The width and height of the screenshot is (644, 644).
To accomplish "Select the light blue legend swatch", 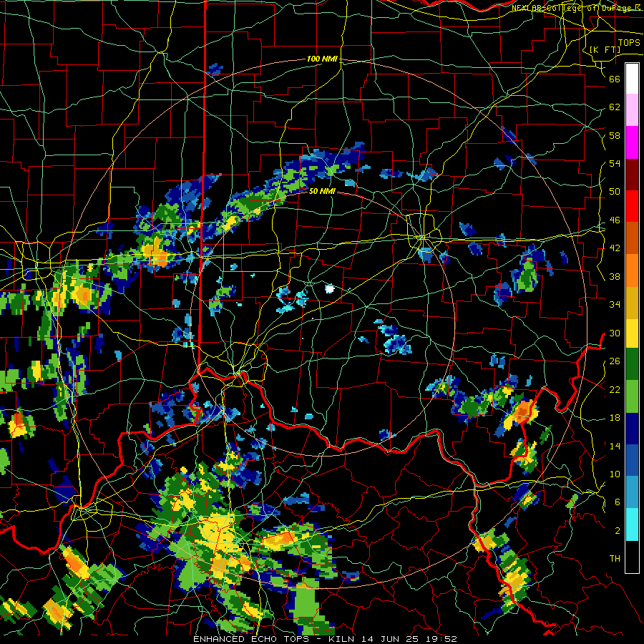I will pyautogui.click(x=632, y=492).
